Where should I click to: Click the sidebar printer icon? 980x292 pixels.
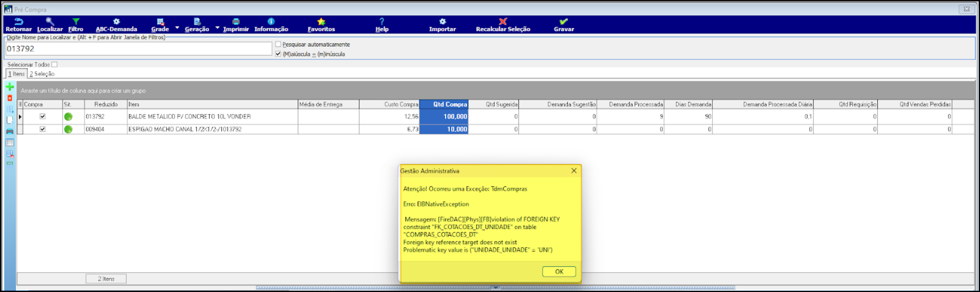pos(9,132)
